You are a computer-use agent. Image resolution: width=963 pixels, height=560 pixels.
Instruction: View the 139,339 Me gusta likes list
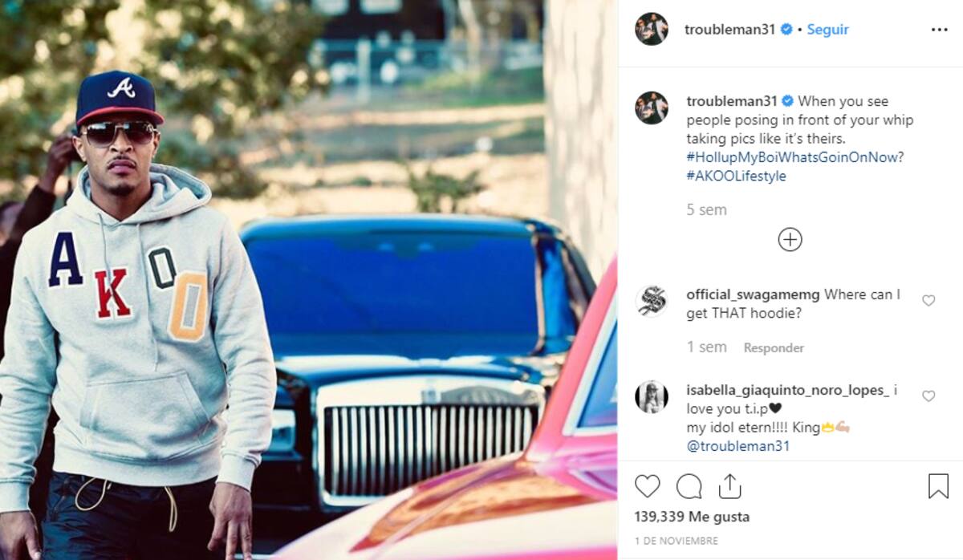point(692,517)
